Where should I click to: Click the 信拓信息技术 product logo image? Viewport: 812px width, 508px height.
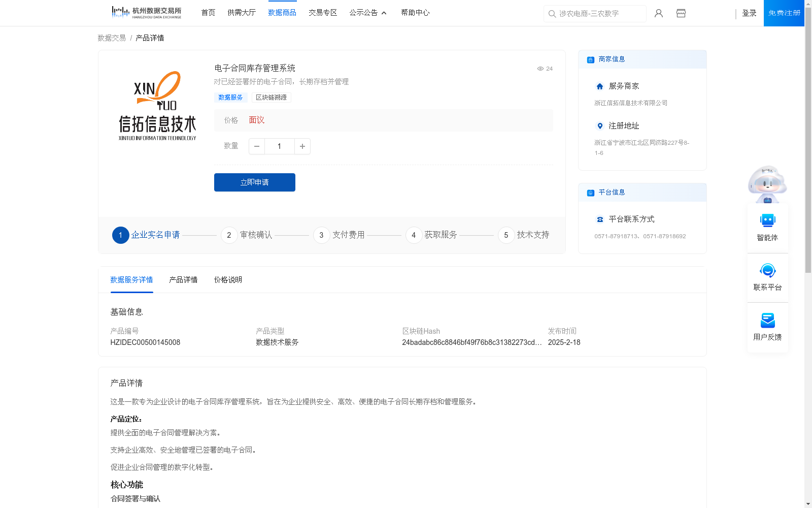(x=157, y=106)
